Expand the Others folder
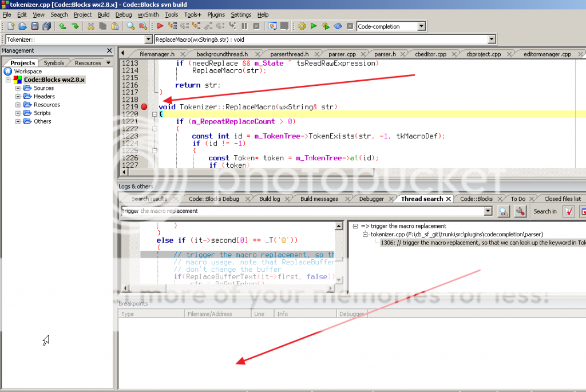 pos(18,121)
